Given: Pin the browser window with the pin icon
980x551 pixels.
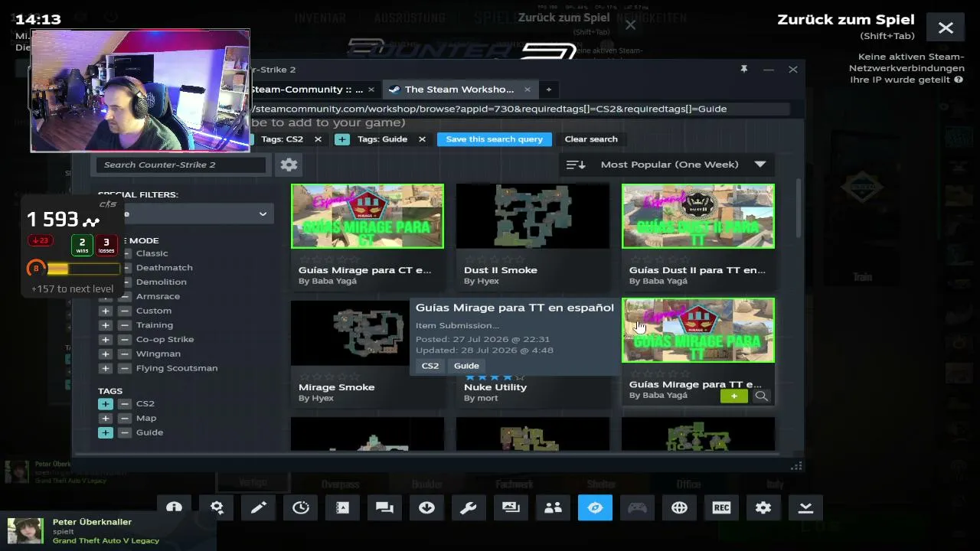Looking at the screenshot, I should pyautogui.click(x=743, y=70).
